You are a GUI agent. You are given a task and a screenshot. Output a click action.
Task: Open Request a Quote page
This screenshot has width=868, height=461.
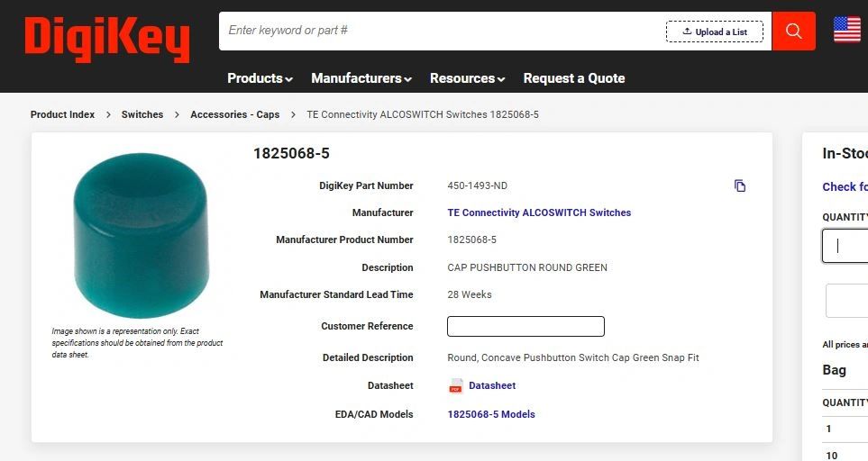[573, 78]
